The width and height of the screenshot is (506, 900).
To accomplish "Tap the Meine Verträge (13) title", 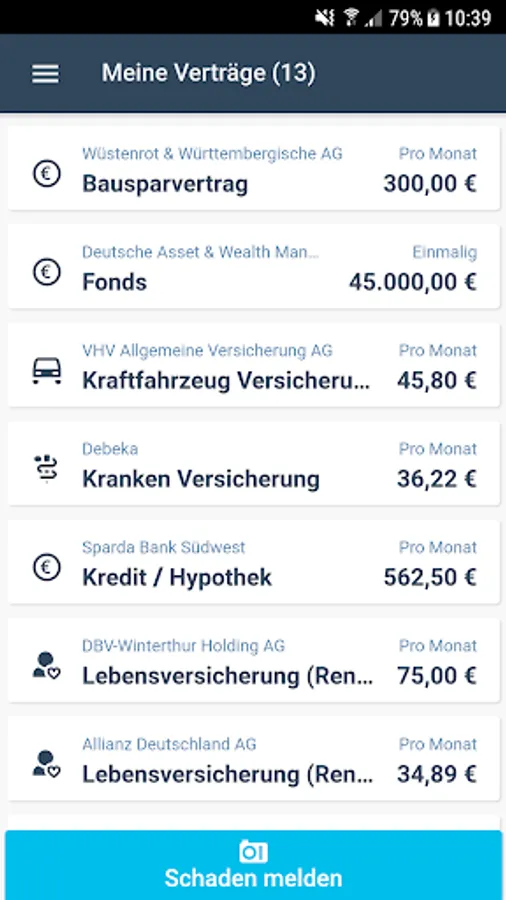I will click(x=208, y=73).
